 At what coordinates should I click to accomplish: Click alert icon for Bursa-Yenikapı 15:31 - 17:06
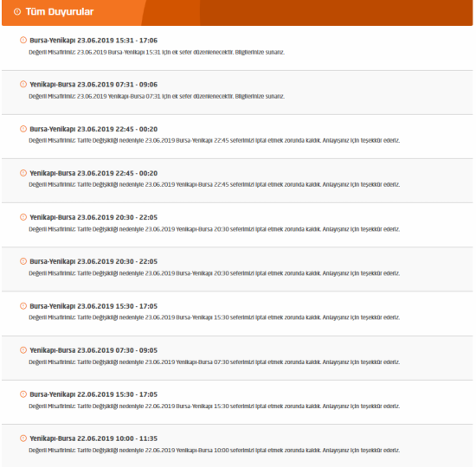[23, 40]
